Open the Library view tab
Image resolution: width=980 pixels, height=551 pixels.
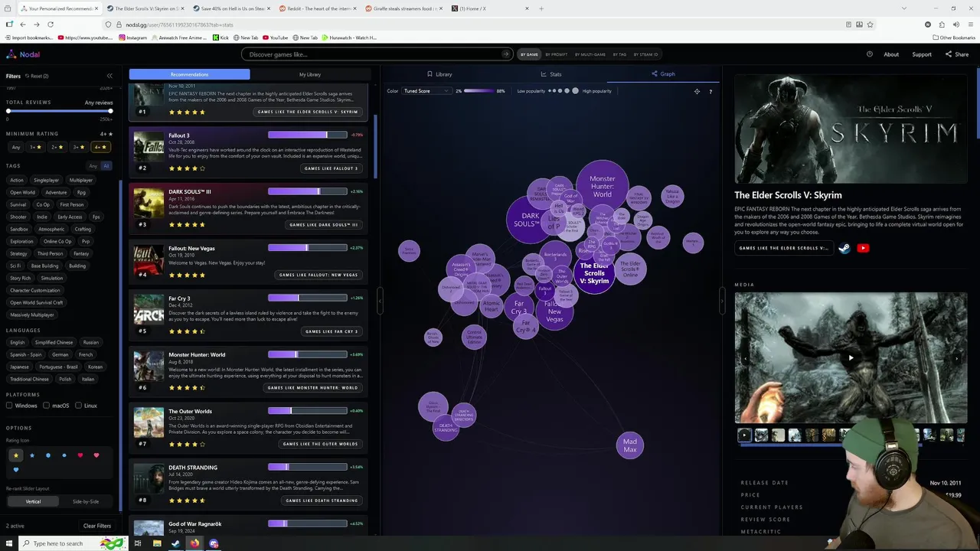439,74
